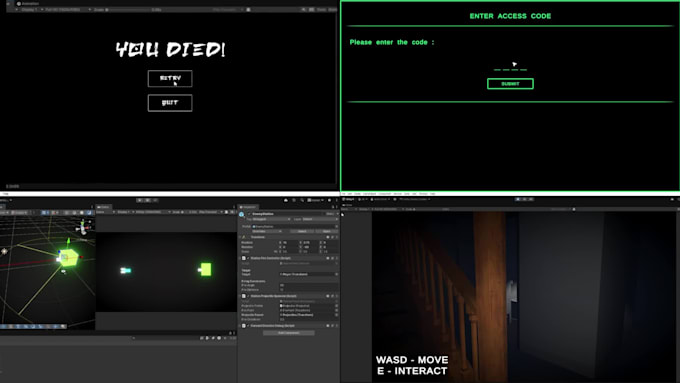Toggle mute audio icon in bottom-left Game view
Viewport: 680px width, 383px height.
coord(226,212)
